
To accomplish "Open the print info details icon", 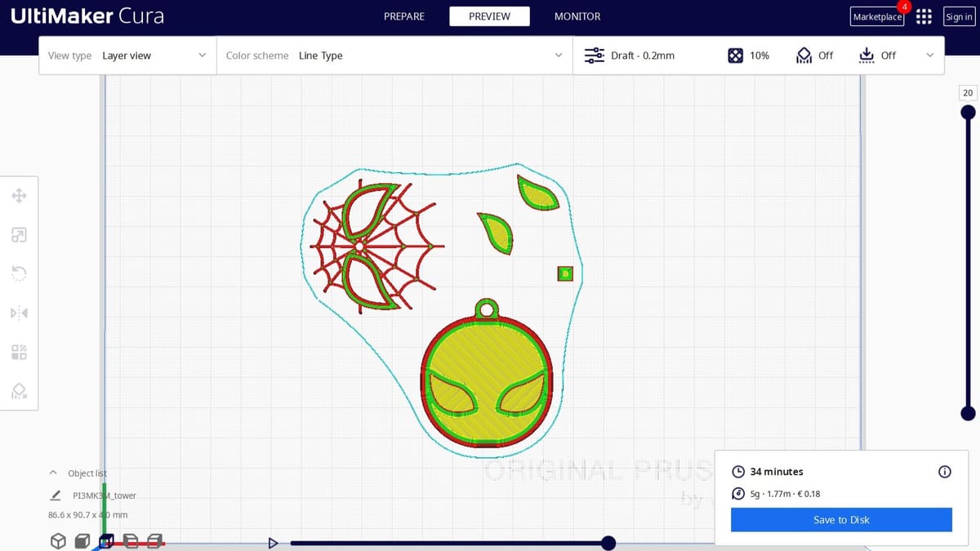I will pyautogui.click(x=945, y=472).
